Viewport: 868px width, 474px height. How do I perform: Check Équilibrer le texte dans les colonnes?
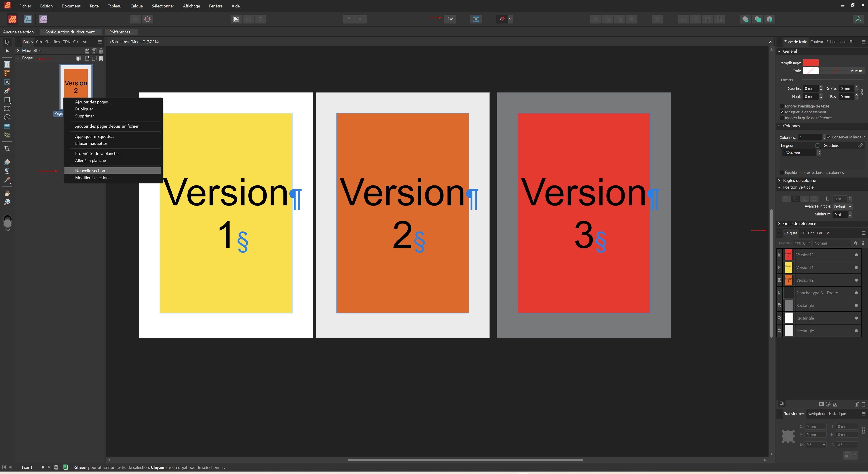click(x=782, y=172)
